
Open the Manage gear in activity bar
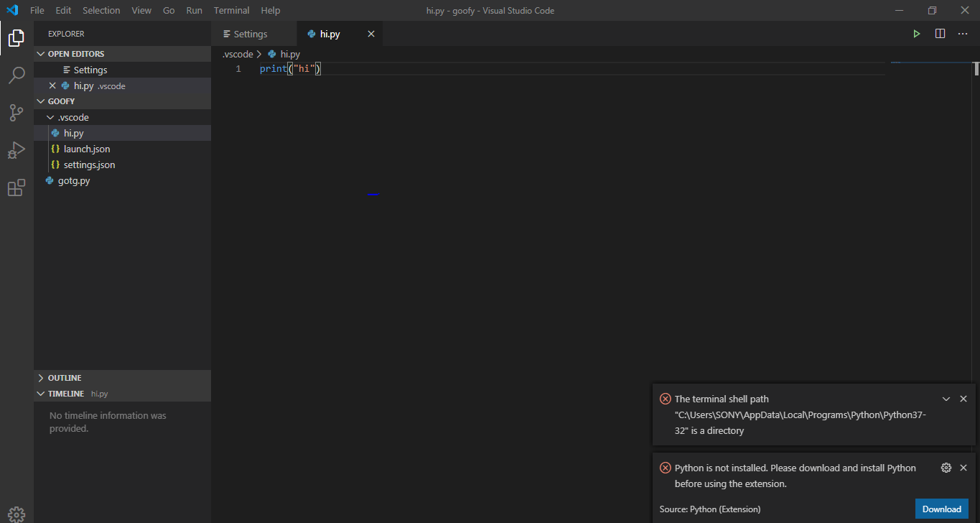coord(17,514)
